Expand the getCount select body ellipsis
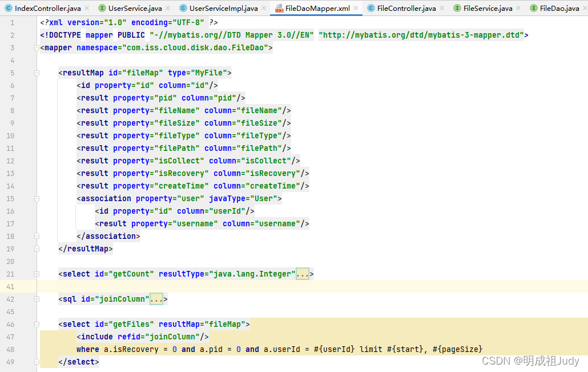 pyautogui.click(x=303, y=274)
